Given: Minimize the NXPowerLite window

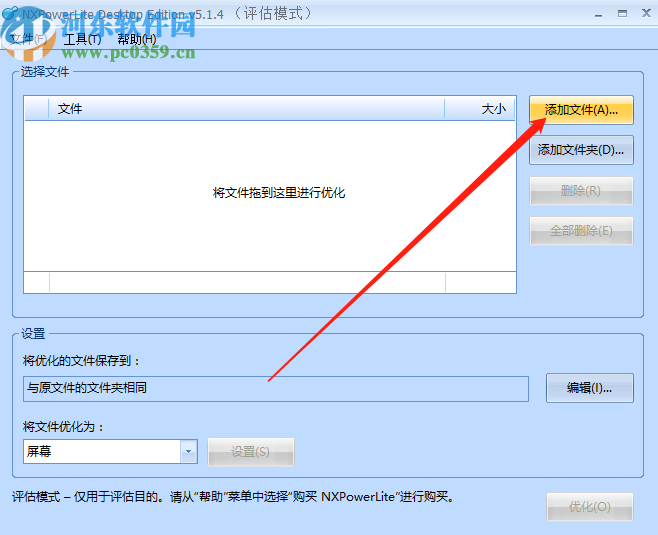Looking at the screenshot, I should (599, 15).
